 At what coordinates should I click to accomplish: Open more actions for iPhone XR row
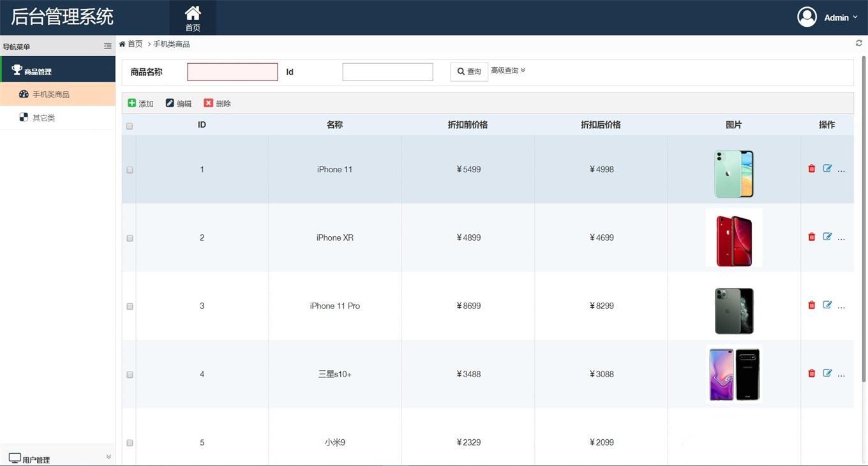pos(841,239)
